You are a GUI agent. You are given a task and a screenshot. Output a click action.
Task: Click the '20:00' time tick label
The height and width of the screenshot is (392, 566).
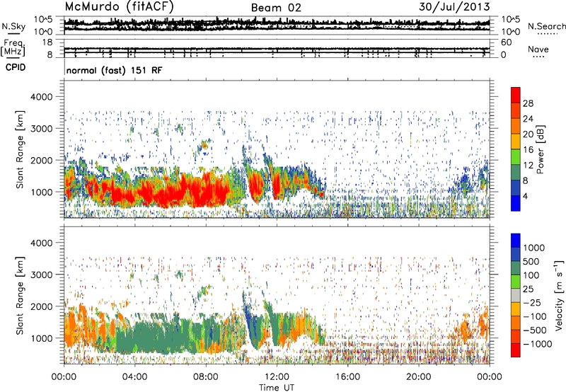[418, 376]
